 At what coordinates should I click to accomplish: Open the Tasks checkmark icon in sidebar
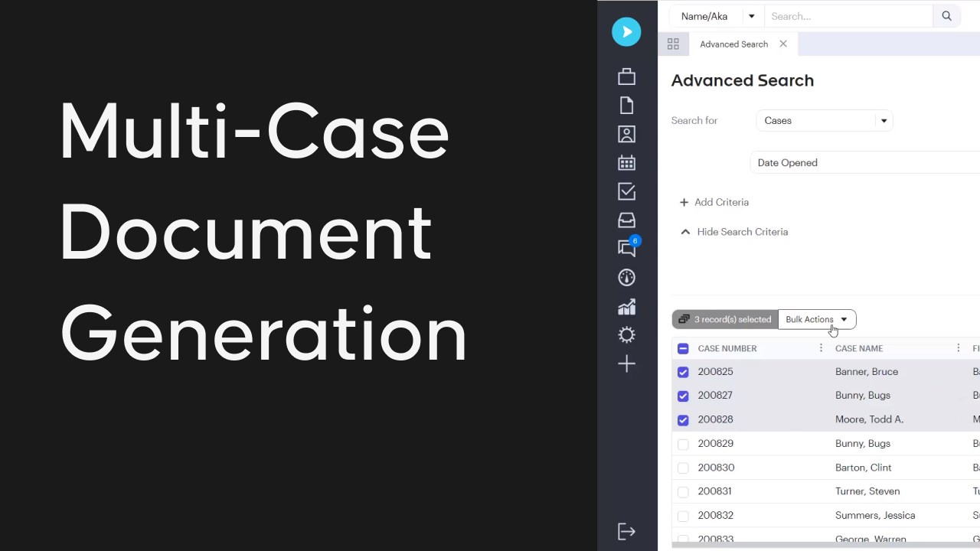coord(626,191)
